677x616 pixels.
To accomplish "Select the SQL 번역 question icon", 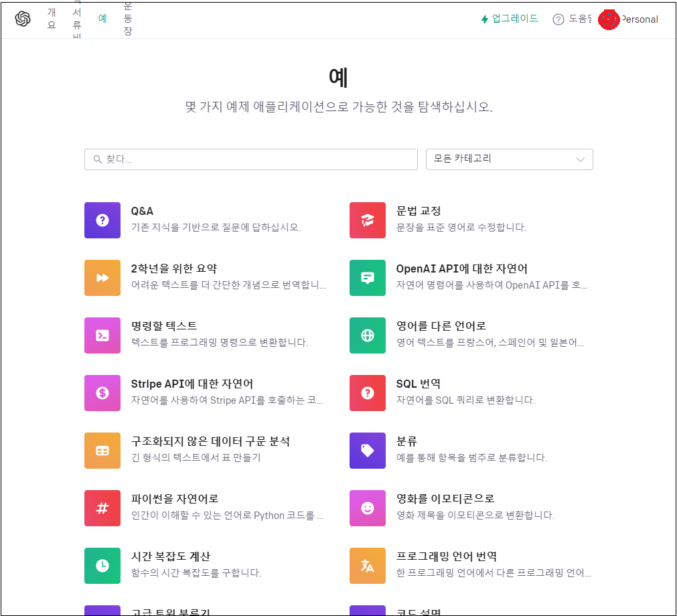I will pyautogui.click(x=367, y=392).
